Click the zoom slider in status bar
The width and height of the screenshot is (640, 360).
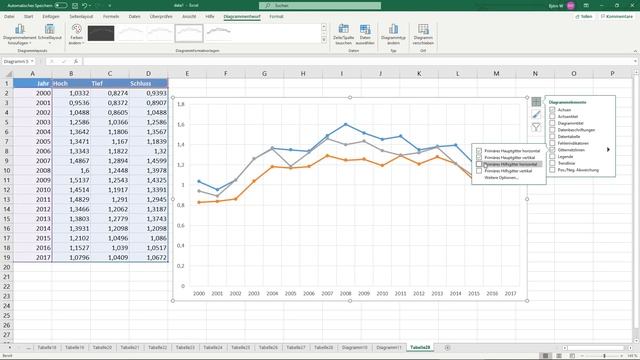(x=604, y=356)
